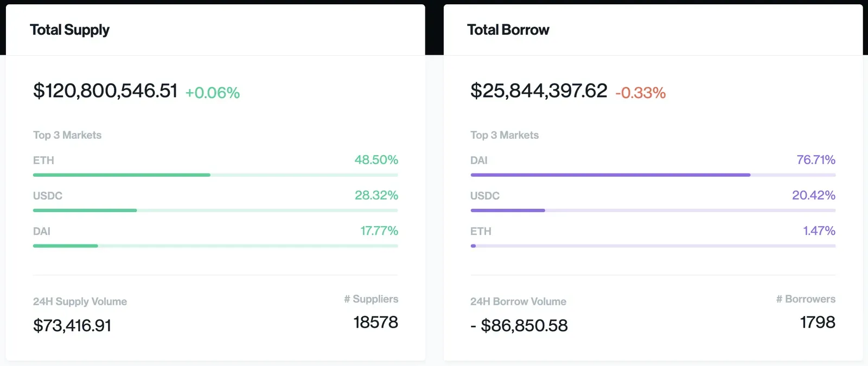The image size is (868, 366).
Task: Click the 24H Borrow Volume value
Action: [x=519, y=325]
